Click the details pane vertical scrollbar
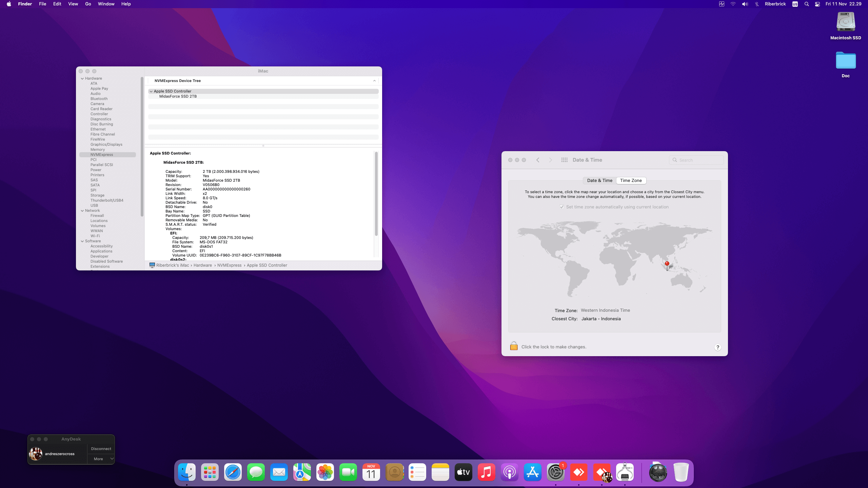 point(376,194)
